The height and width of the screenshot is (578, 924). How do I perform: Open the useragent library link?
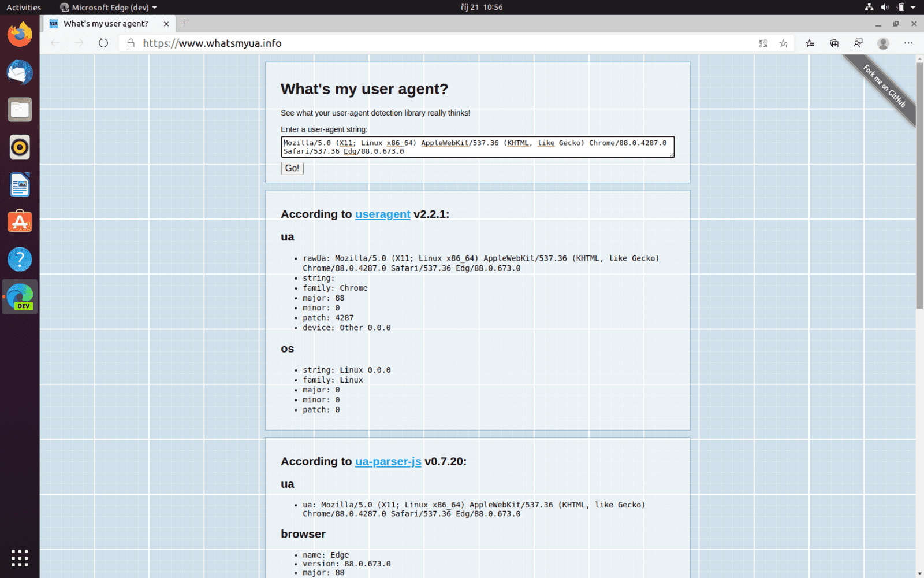click(382, 214)
